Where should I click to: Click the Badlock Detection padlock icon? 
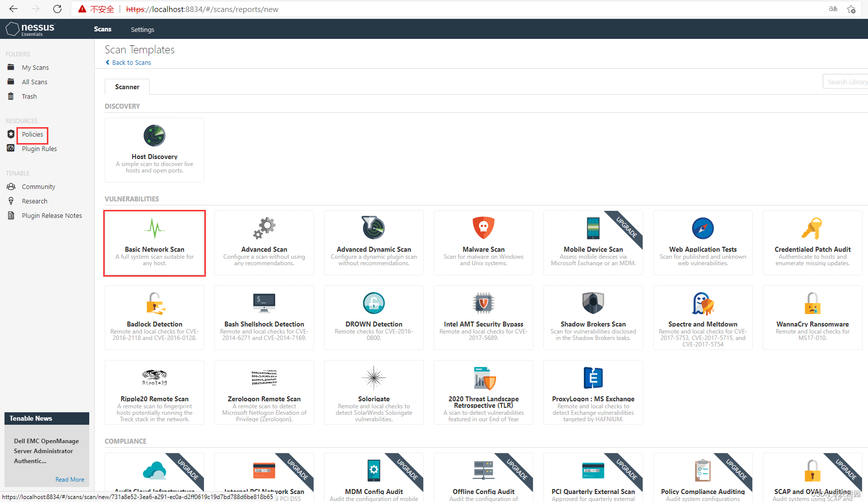pos(155,303)
